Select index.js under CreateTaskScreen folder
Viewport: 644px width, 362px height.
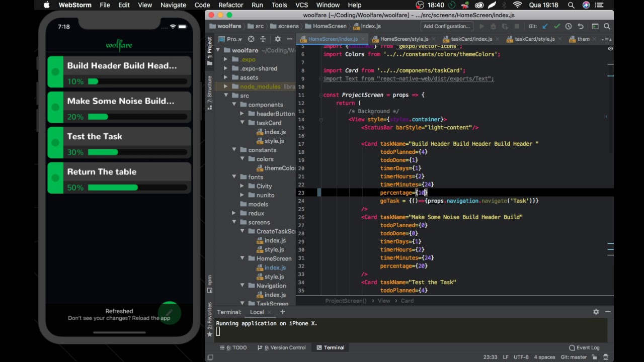click(x=271, y=240)
